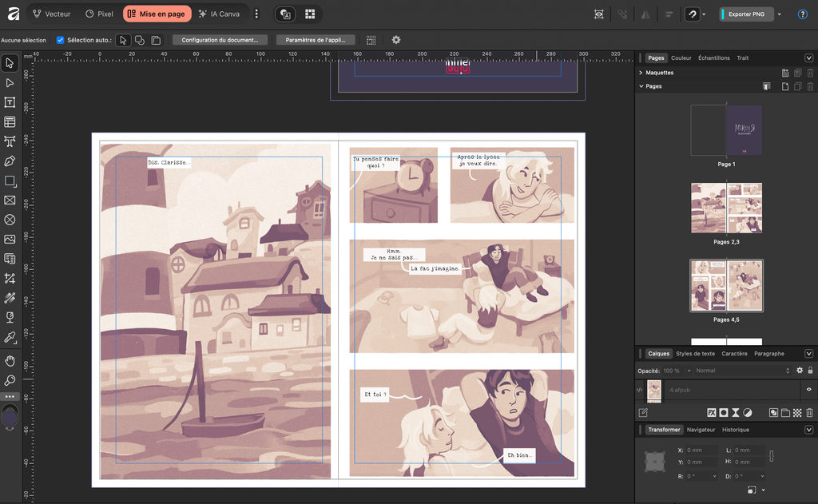818x504 pixels.
Task: Open the Exporter PNG dropdown arrow
Action: pyautogui.click(x=780, y=14)
